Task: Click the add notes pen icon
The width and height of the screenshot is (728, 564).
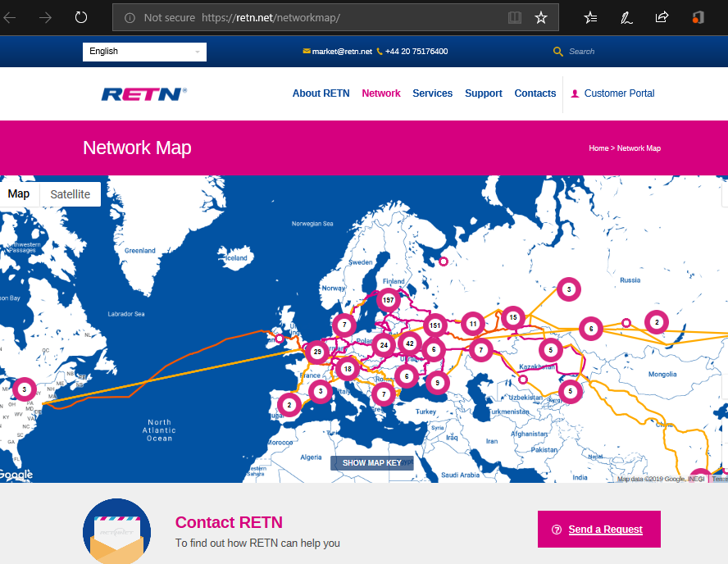Action: pyautogui.click(x=626, y=17)
